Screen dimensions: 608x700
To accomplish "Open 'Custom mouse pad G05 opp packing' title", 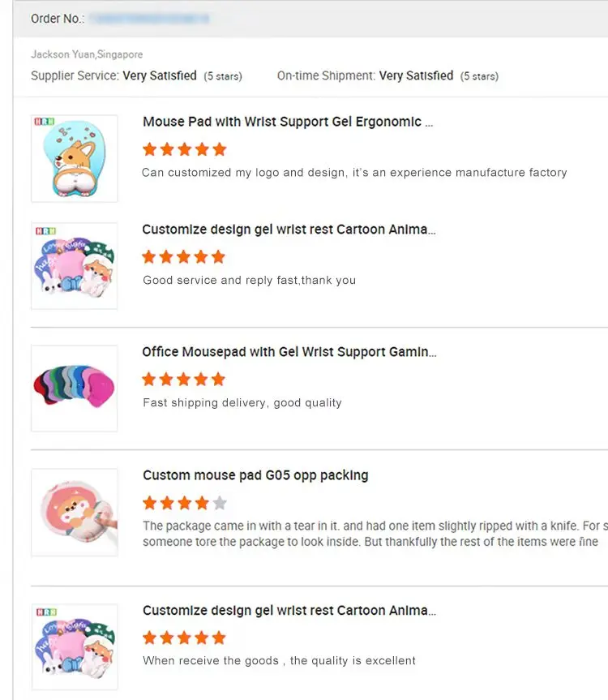I will coord(255,475).
